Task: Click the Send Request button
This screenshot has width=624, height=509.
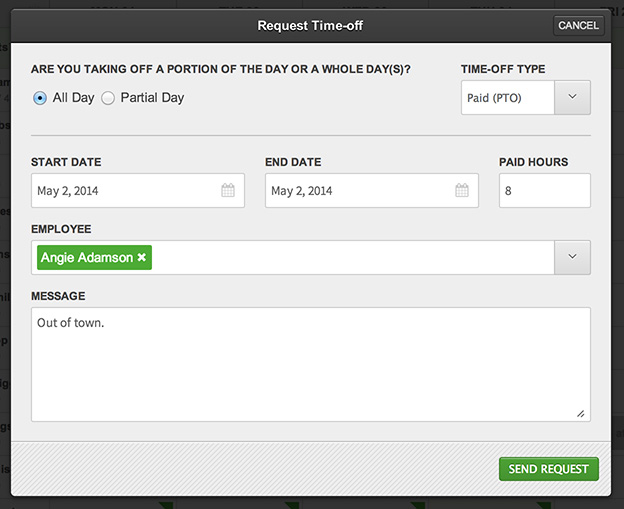Action: (x=549, y=469)
